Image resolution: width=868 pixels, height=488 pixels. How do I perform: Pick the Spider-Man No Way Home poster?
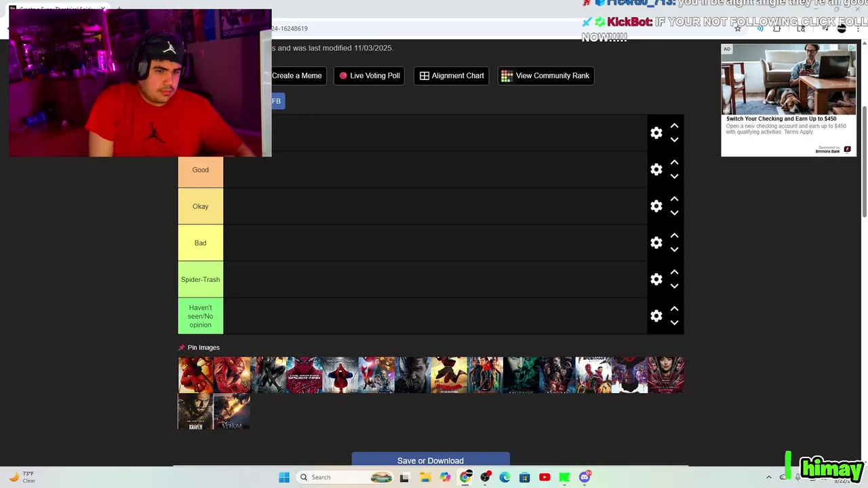[593, 375]
